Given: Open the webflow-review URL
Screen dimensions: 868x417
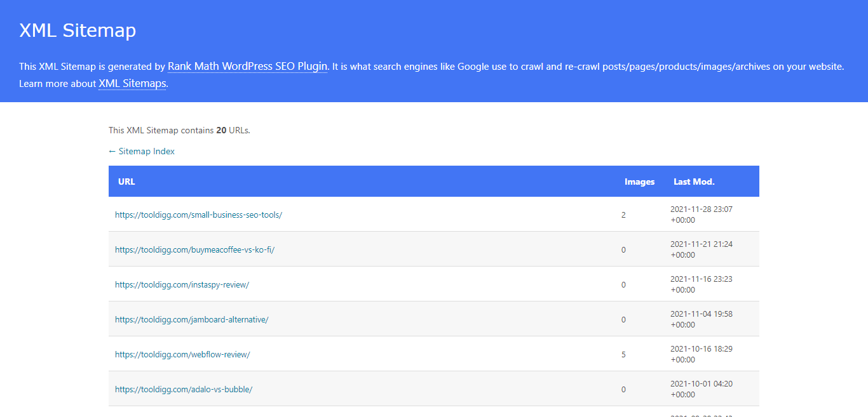Looking at the screenshot, I should pos(182,354).
